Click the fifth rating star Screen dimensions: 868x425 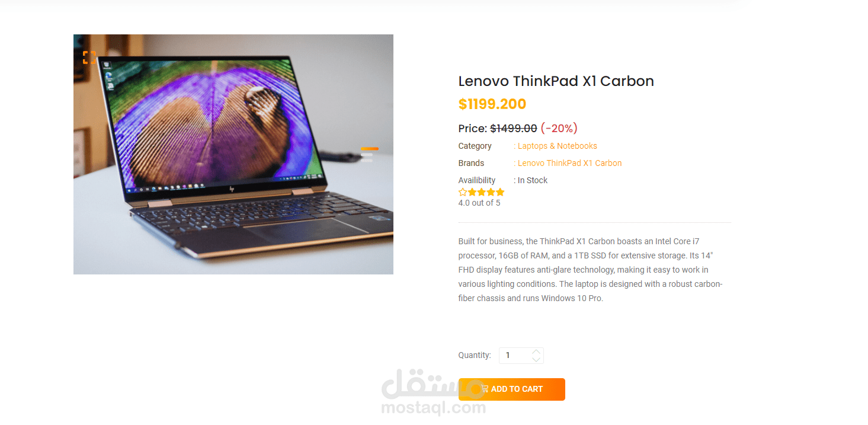point(500,192)
